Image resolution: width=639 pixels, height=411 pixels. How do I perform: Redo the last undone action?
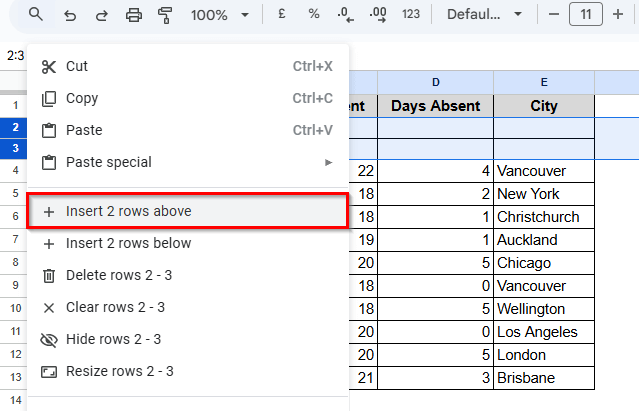point(101,15)
